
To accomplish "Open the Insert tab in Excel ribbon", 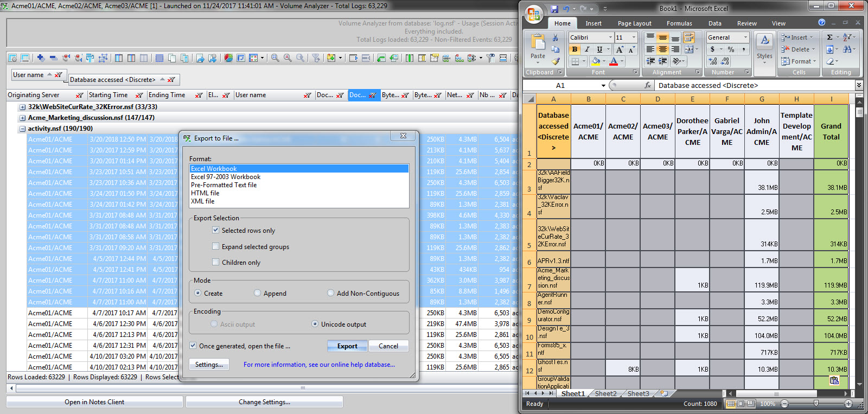I will [x=593, y=23].
